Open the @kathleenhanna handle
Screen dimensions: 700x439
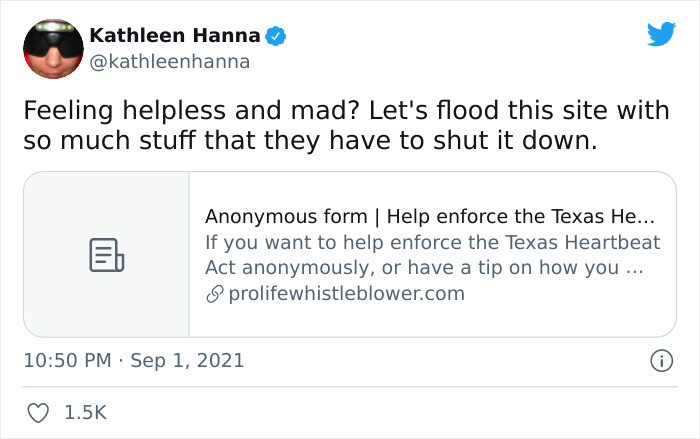click(x=170, y=62)
